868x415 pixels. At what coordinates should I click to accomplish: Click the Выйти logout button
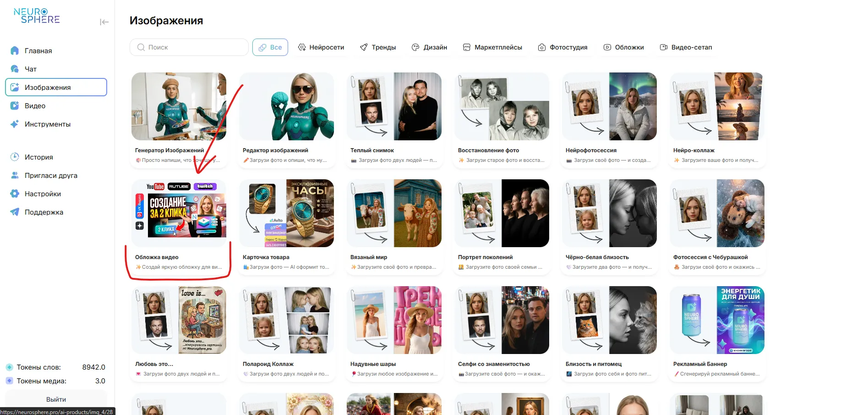point(56,399)
